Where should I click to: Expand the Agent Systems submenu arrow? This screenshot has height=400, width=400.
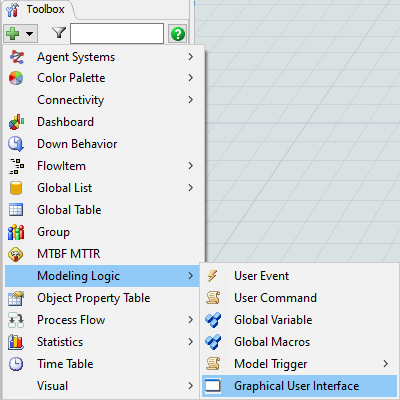(191, 57)
